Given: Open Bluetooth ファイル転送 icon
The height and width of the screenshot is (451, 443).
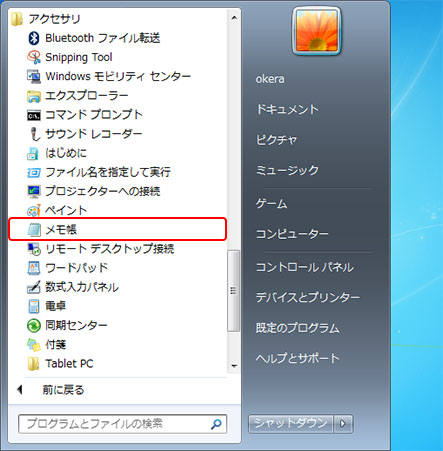Looking at the screenshot, I should [34, 38].
